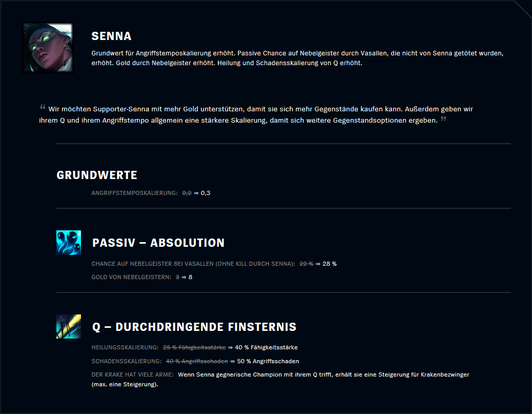Image resolution: width=532 pixels, height=414 pixels.
Task: Click the Chance auf Nebelgeister line
Action: (x=214, y=264)
